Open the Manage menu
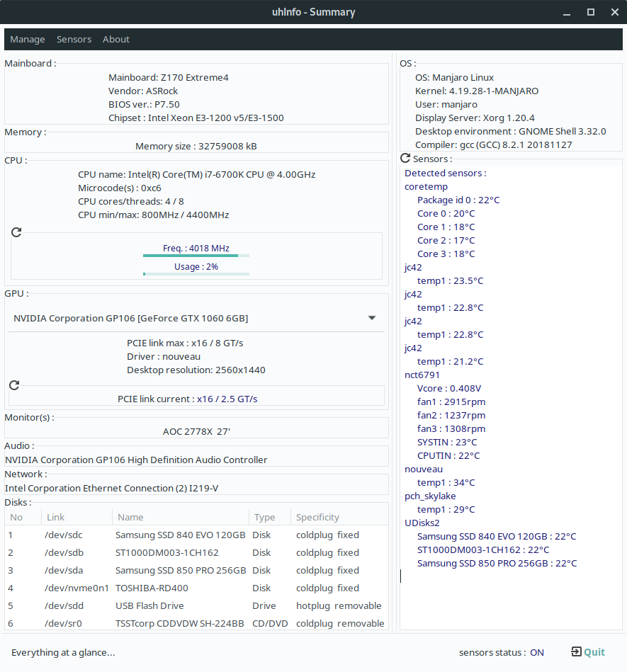The width and height of the screenshot is (627, 672). point(28,40)
